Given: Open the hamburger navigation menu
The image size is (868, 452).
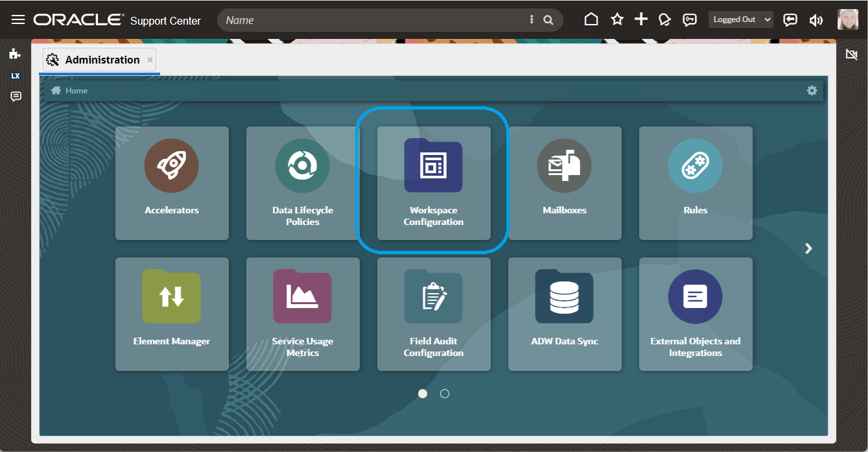Looking at the screenshot, I should click(18, 19).
